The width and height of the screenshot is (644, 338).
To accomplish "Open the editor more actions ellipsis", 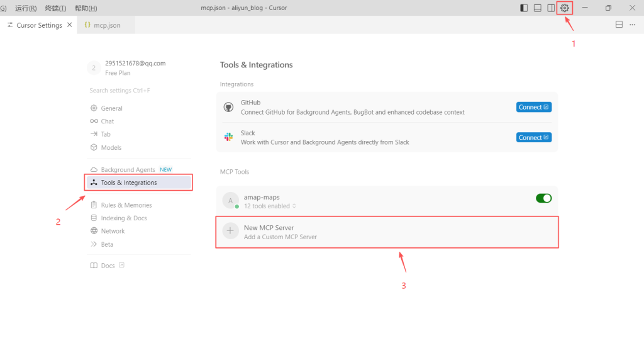I will click(632, 25).
